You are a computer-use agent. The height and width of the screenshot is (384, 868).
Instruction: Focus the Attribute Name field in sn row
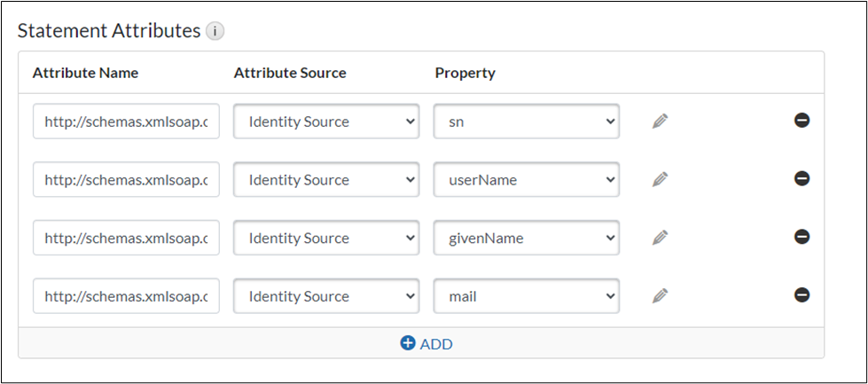tap(126, 121)
